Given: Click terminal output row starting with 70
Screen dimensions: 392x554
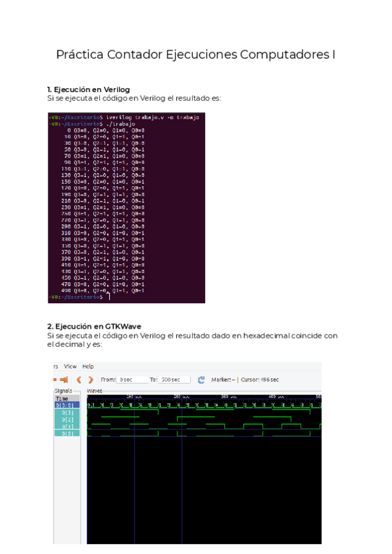Looking at the screenshot, I should tap(105, 155).
